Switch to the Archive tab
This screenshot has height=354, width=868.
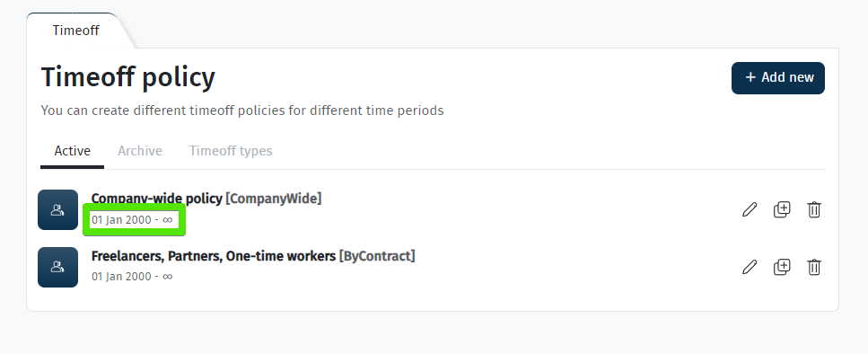point(140,151)
